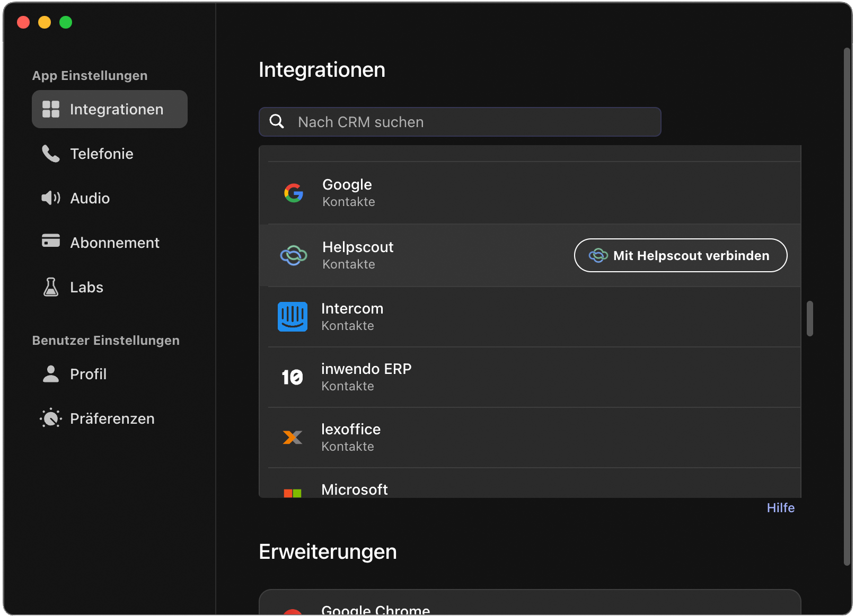Click the Abonnement credit card icon
The image size is (855, 616).
(x=51, y=240)
